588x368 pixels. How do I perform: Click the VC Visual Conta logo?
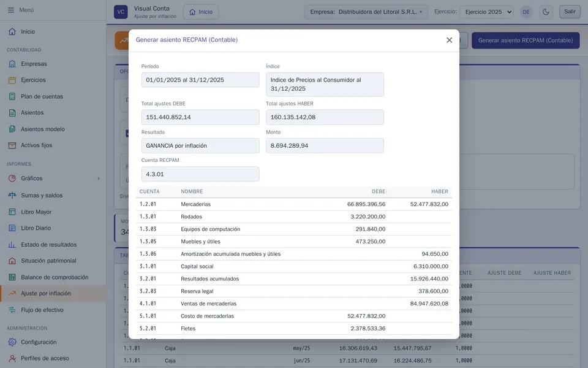click(121, 12)
